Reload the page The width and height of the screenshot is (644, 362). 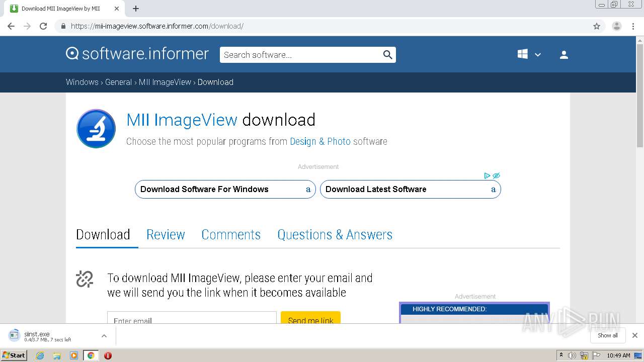click(x=43, y=26)
